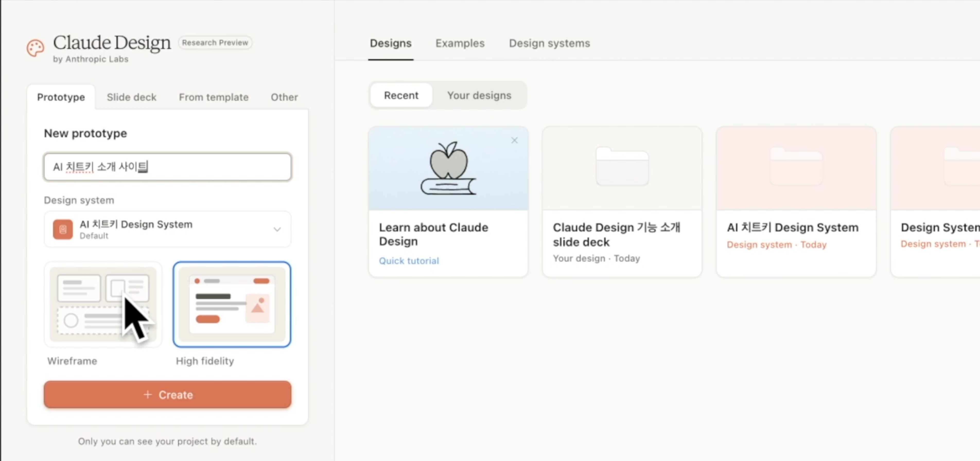Click the AI 치트키 Design System orange icon
The width and height of the screenshot is (980, 461).
(63, 229)
